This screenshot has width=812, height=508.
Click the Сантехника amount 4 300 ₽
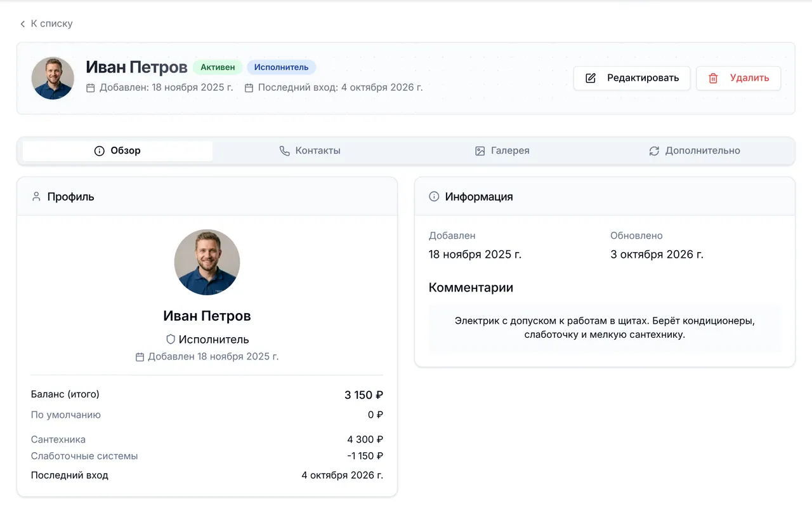(365, 439)
